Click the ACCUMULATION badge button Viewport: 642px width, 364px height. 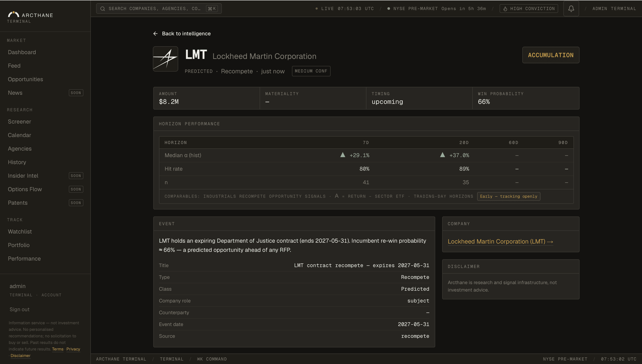(x=551, y=55)
